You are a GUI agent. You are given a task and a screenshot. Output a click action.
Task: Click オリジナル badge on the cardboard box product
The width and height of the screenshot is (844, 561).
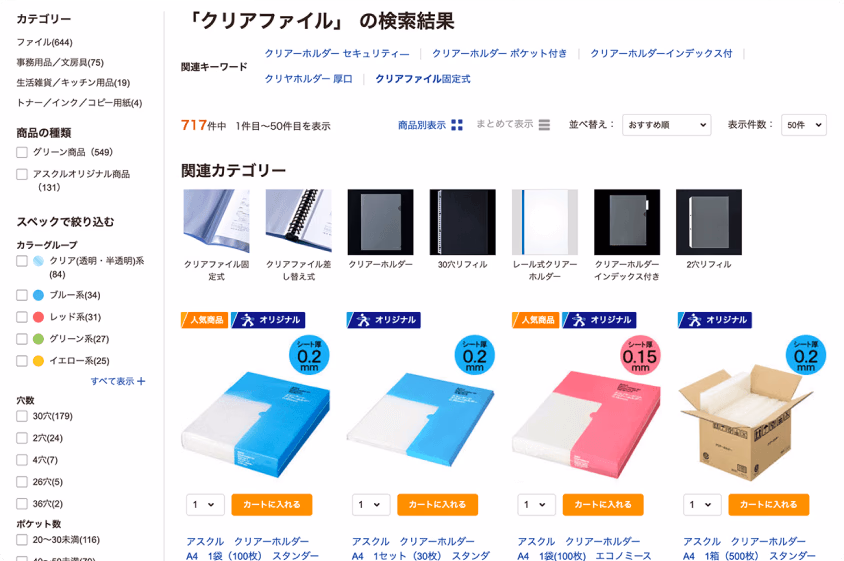coord(715,320)
